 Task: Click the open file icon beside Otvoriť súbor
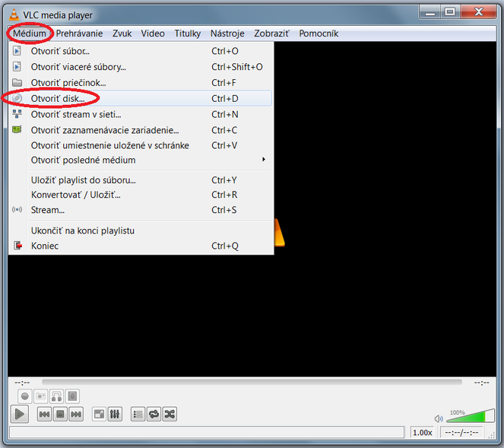17,51
